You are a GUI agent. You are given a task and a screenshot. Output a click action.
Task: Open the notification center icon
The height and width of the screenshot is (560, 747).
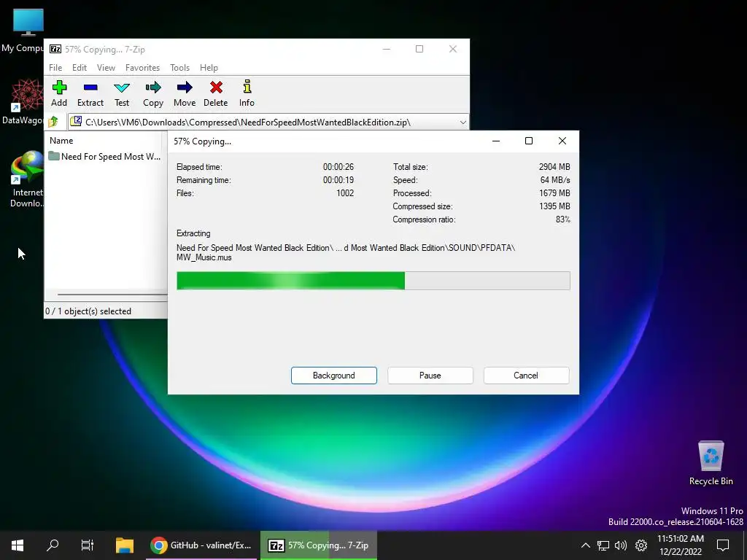coord(723,545)
